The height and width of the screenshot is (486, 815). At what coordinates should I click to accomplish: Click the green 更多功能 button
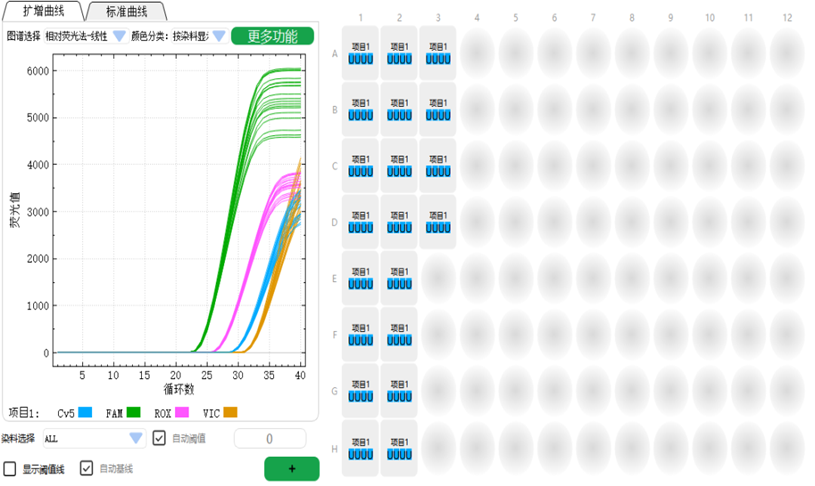coord(272,36)
